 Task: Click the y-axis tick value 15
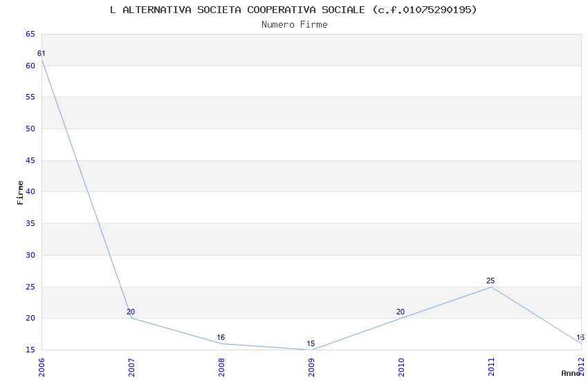[30, 350]
